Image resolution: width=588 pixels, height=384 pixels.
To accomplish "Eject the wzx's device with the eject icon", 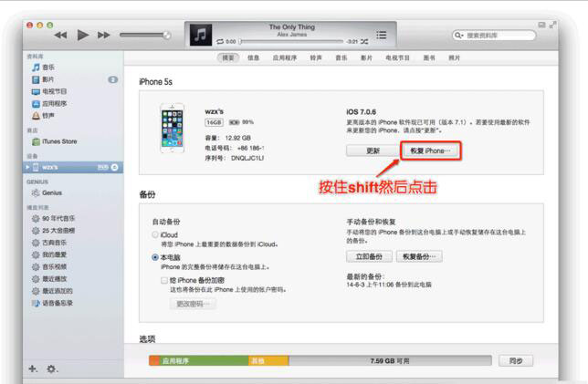I will 115,167.
